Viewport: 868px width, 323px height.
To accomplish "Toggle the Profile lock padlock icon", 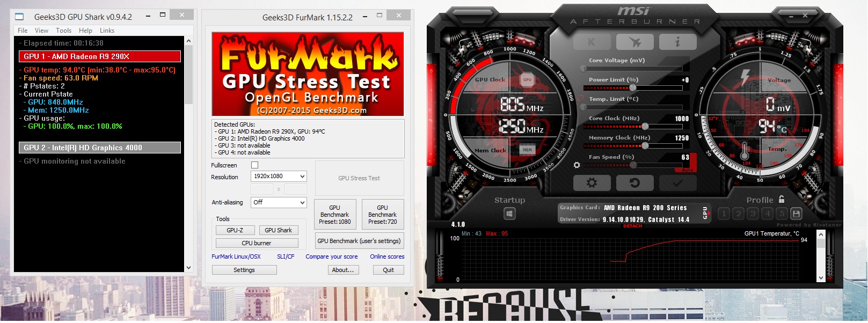I will [x=782, y=199].
